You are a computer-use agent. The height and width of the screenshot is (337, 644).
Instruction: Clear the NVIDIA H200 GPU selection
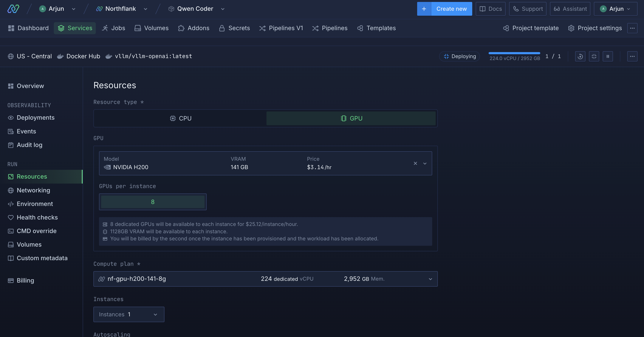415,163
